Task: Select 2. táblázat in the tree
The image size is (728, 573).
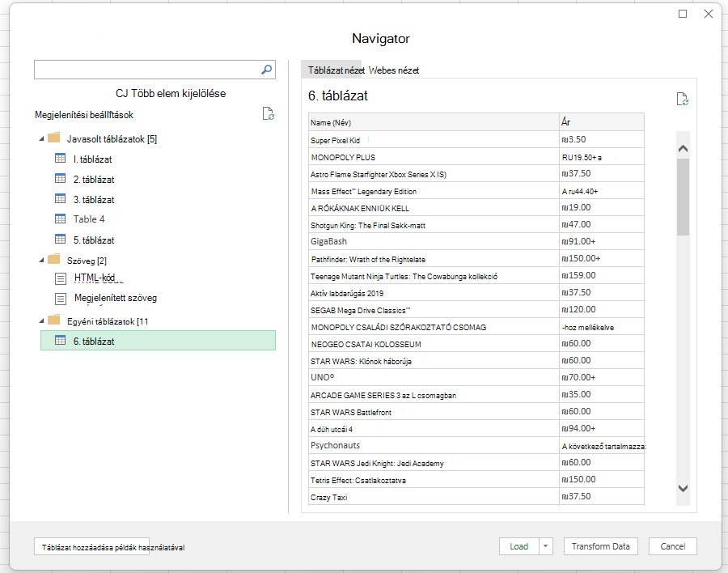Action: [94, 180]
